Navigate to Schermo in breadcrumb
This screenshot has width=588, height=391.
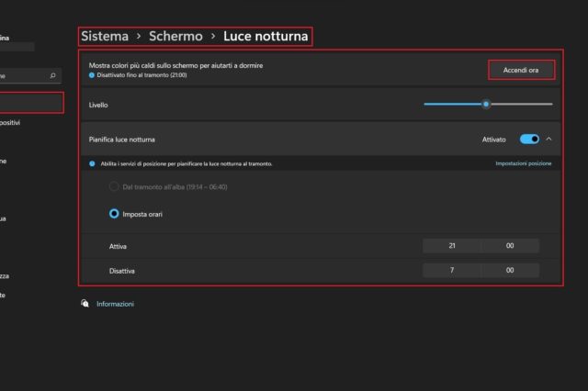(x=175, y=36)
